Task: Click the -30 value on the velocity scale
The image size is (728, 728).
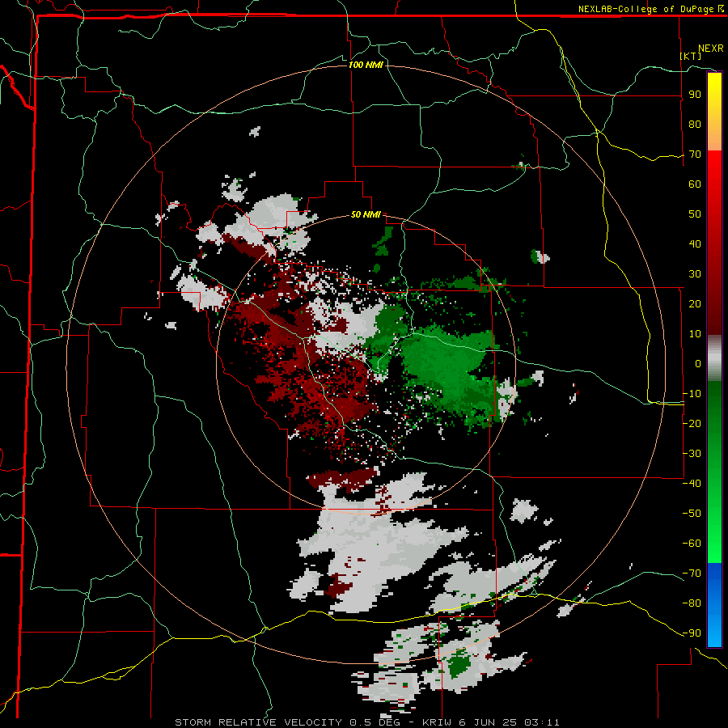Action: pos(692,454)
